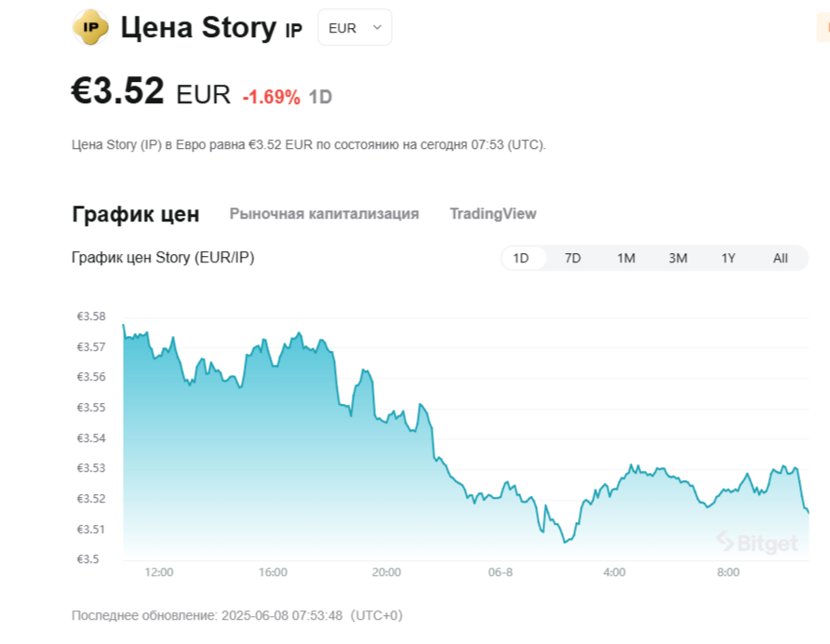Click the chart line at the 16:00 marker
Viewport: 830px width, 644px height.
274,365
